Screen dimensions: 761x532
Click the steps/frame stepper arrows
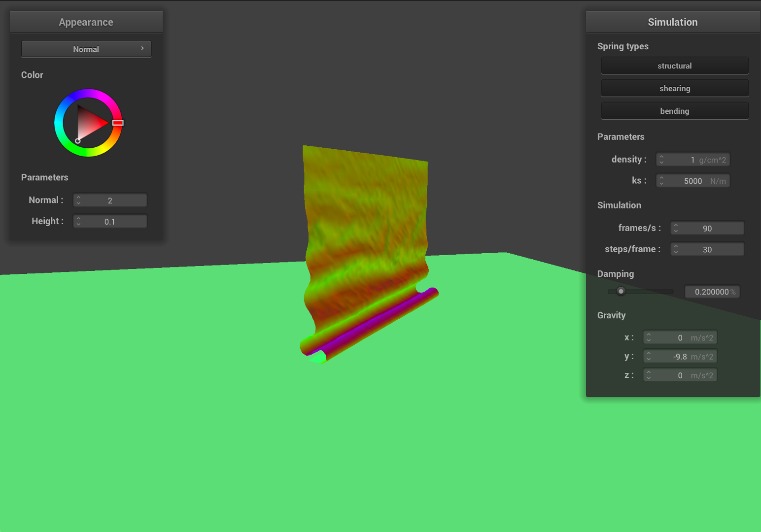pos(676,250)
